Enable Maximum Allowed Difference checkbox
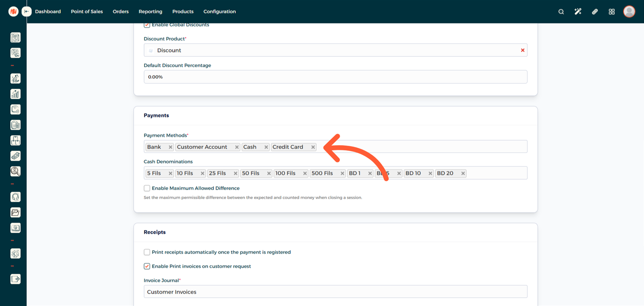Viewport: 644px width, 306px height. (x=147, y=188)
